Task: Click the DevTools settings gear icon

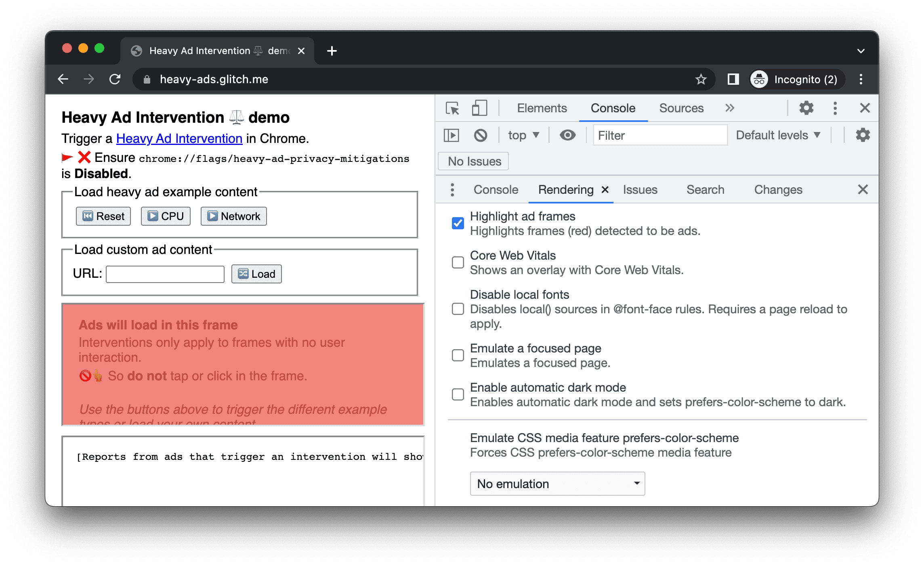Action: pos(806,107)
